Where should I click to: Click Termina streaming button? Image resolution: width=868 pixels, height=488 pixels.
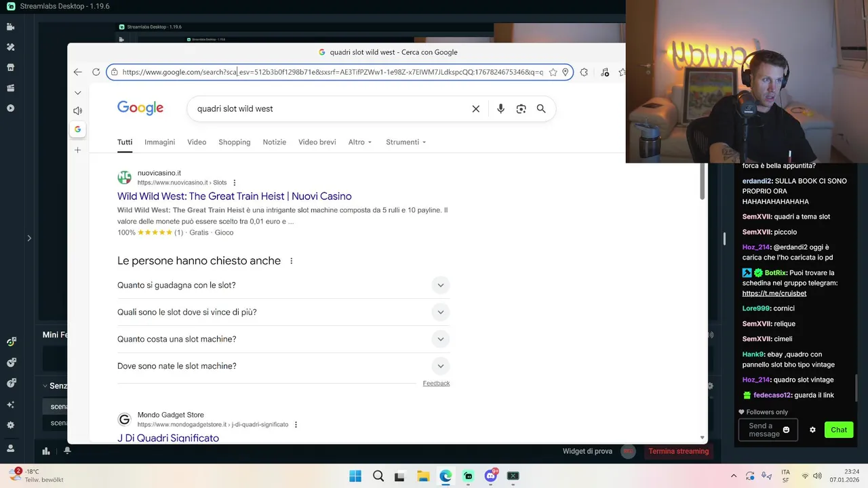click(x=678, y=451)
